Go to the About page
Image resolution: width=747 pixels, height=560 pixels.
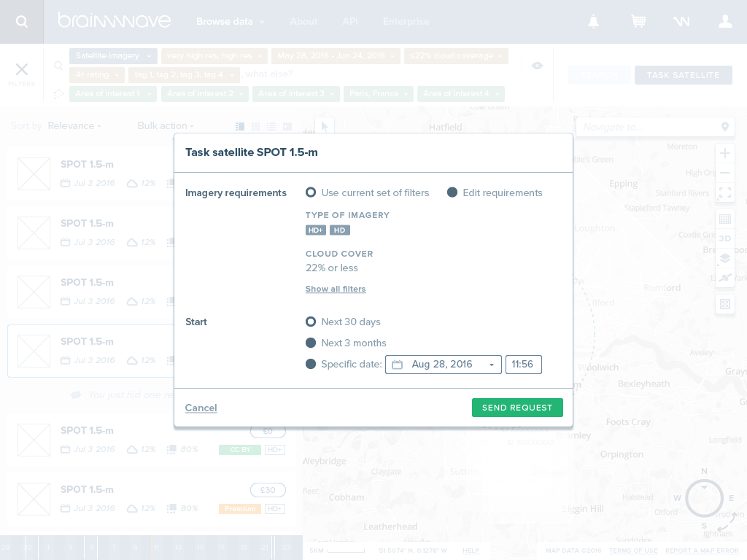[303, 21]
